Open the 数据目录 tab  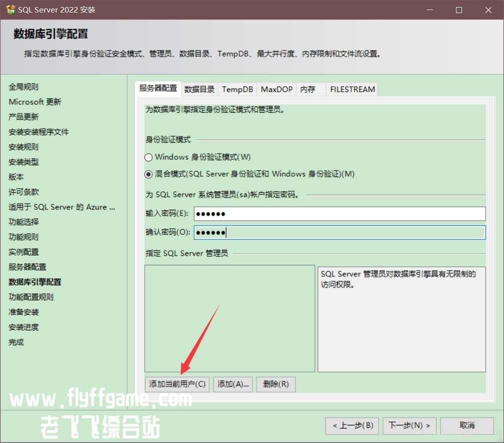coord(199,90)
